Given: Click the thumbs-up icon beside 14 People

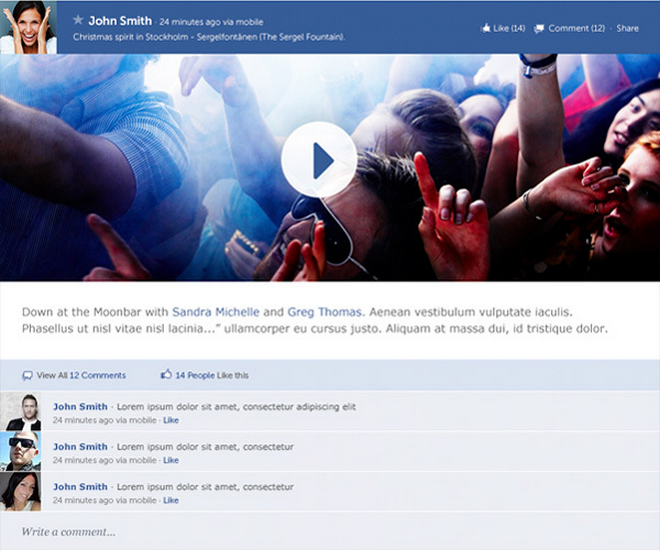Looking at the screenshot, I should [166, 375].
